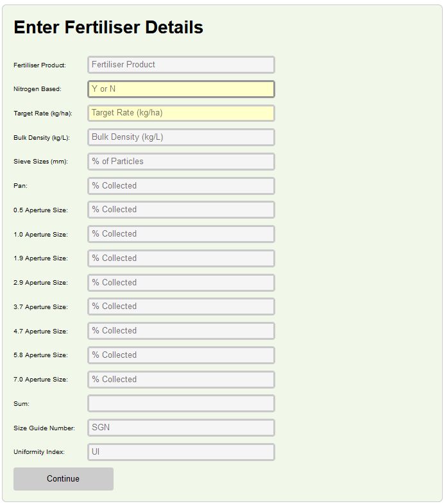Click the Nitrogen Based label text
This screenshot has height=504, width=444.
[37, 89]
